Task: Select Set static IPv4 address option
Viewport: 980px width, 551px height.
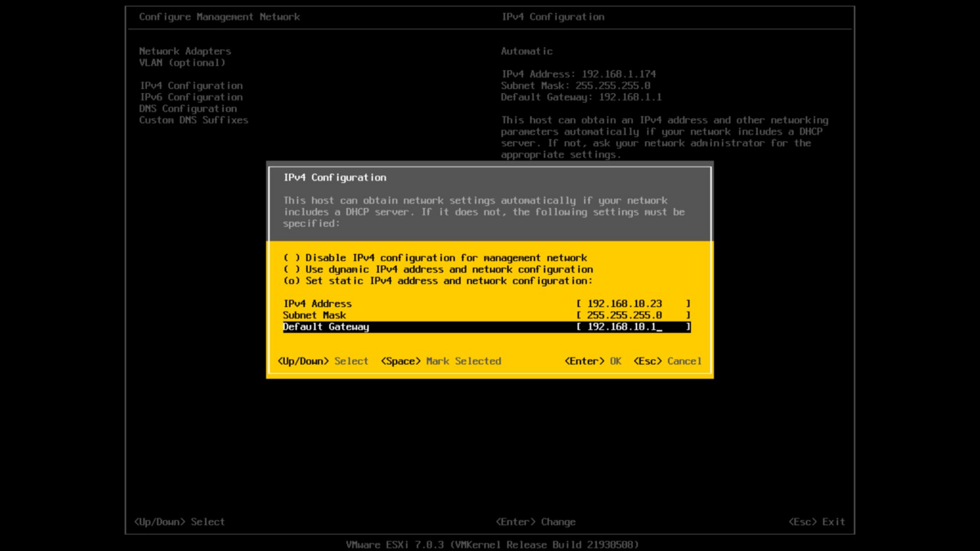Action: point(438,281)
